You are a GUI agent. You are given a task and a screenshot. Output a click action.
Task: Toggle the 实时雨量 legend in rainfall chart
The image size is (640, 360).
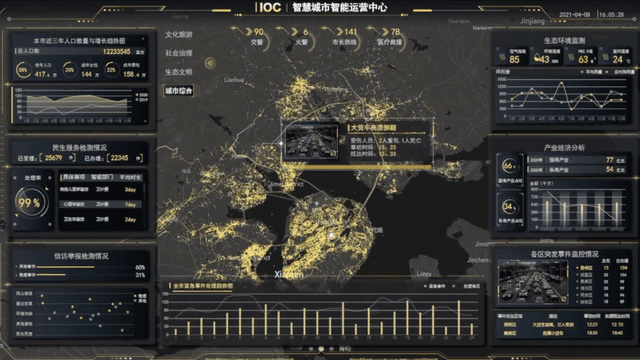pos(620,72)
